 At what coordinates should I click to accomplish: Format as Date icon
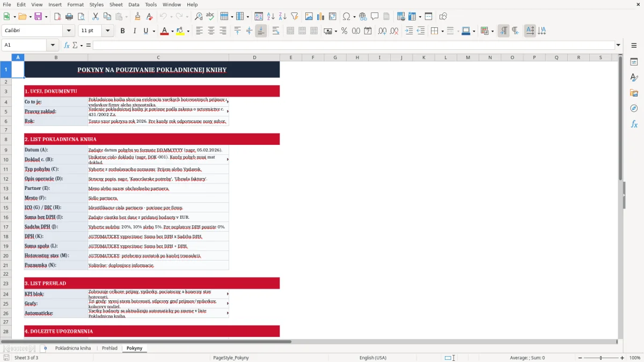pos(368,31)
